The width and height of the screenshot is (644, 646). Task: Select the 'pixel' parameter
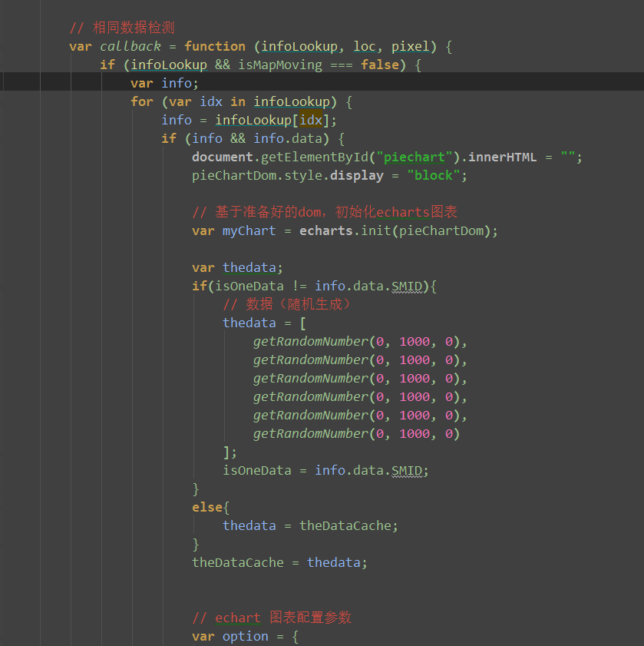[x=410, y=46]
